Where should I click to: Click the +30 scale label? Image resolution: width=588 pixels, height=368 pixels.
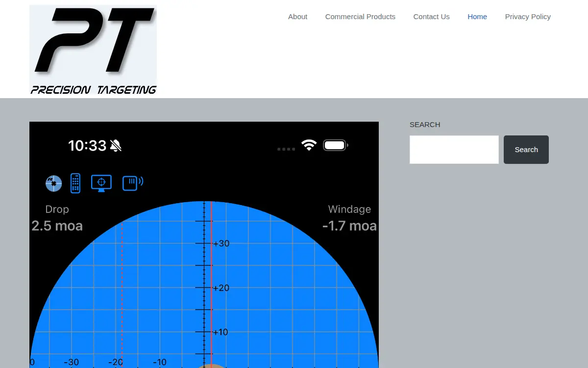[x=221, y=243]
